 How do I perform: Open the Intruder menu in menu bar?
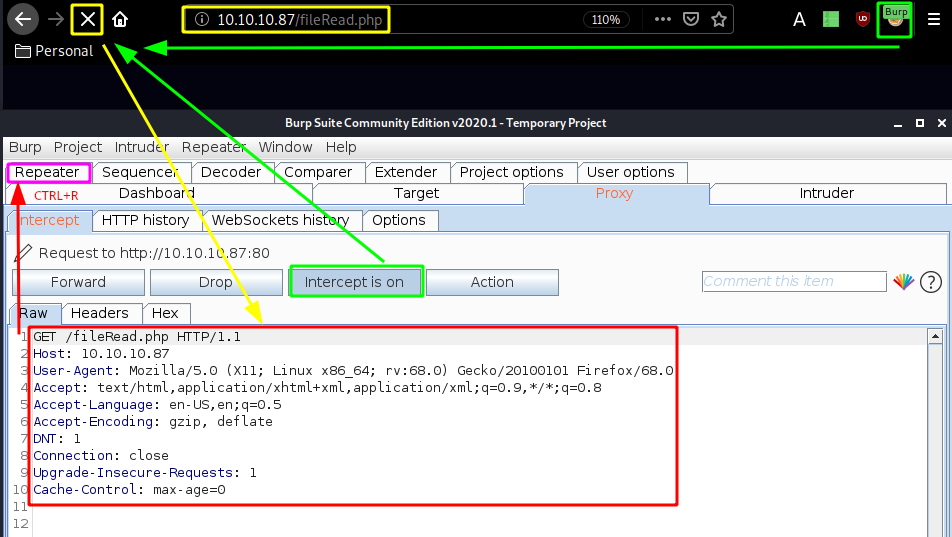point(141,147)
